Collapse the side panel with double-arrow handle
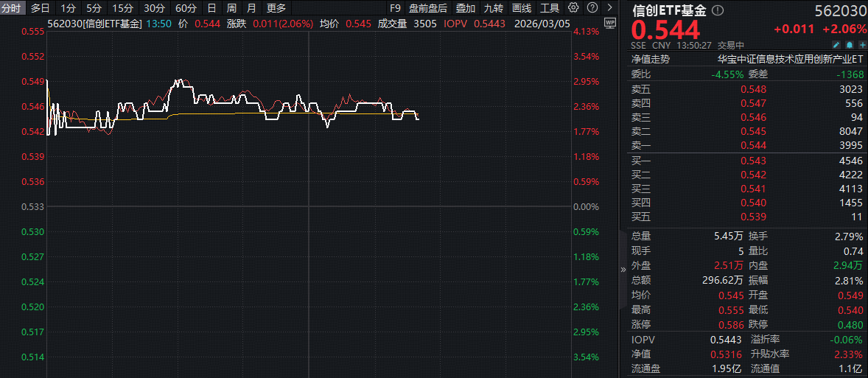This screenshot has width=868, height=378. pyautogui.click(x=624, y=269)
